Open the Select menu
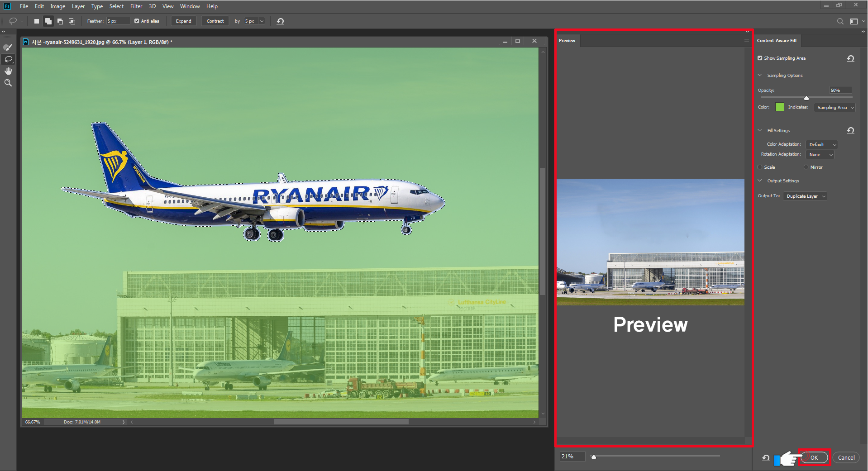 [116, 6]
